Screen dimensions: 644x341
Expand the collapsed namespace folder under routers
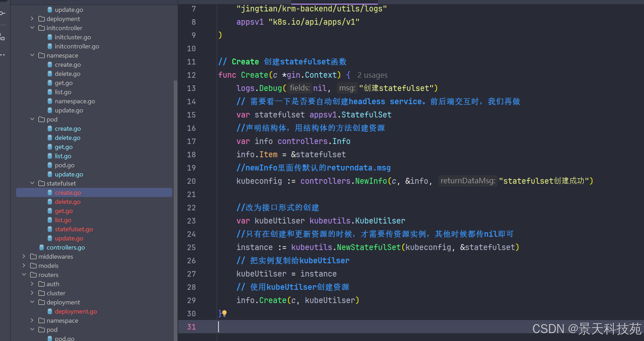(32, 320)
